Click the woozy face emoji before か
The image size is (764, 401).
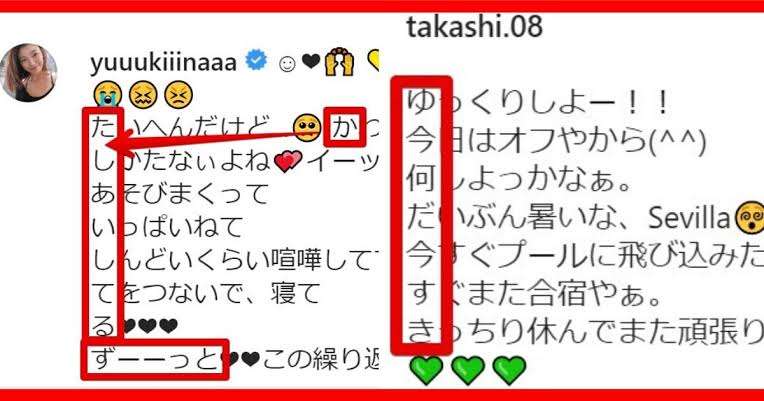click(x=307, y=128)
